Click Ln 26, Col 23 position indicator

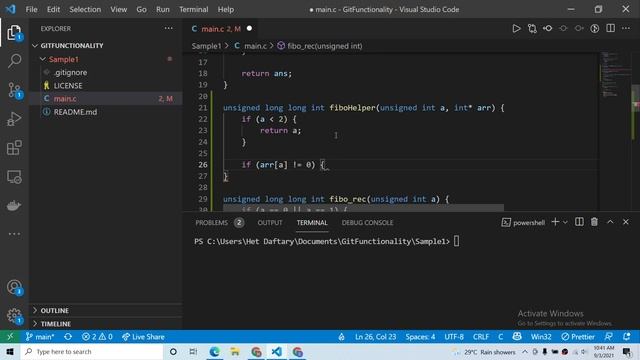tap(376, 337)
